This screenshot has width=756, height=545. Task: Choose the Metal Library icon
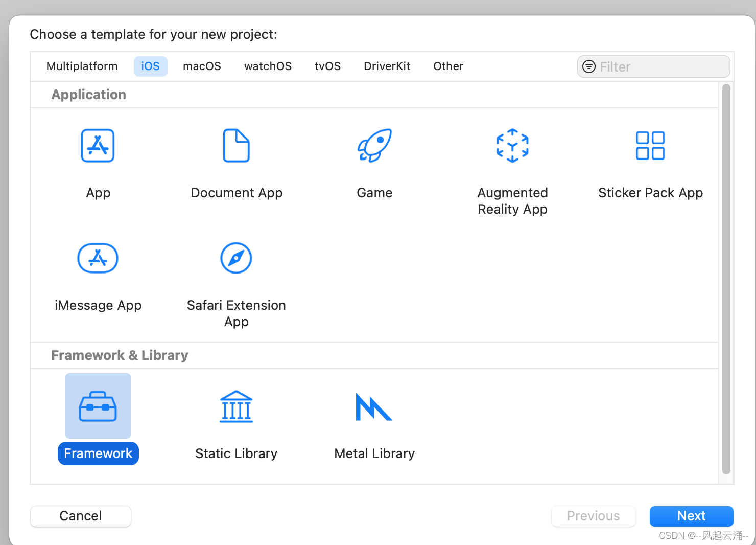[x=374, y=407]
